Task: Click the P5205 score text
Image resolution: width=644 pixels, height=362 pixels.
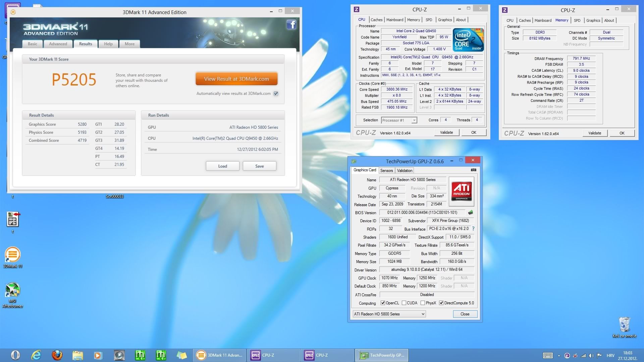Action: pos(74,79)
